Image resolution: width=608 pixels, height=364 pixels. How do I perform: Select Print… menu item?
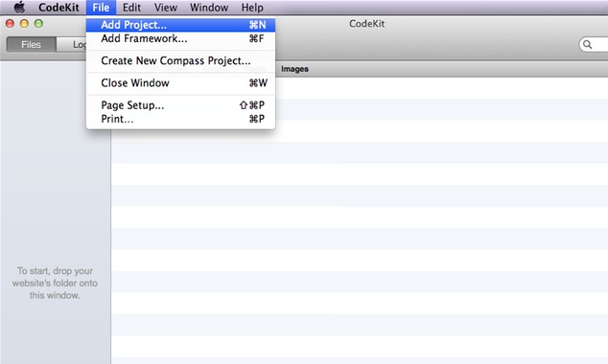tap(180, 119)
